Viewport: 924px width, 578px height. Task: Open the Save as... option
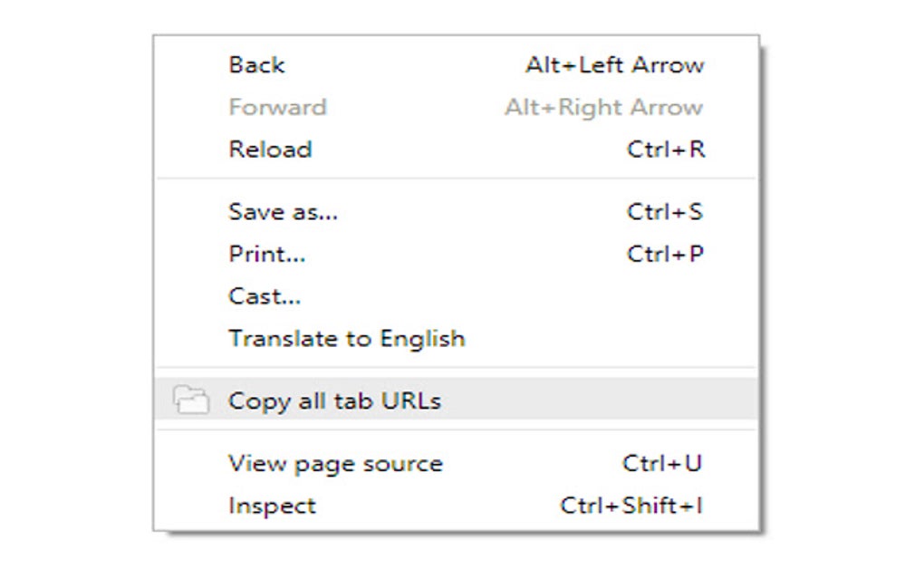click(283, 212)
